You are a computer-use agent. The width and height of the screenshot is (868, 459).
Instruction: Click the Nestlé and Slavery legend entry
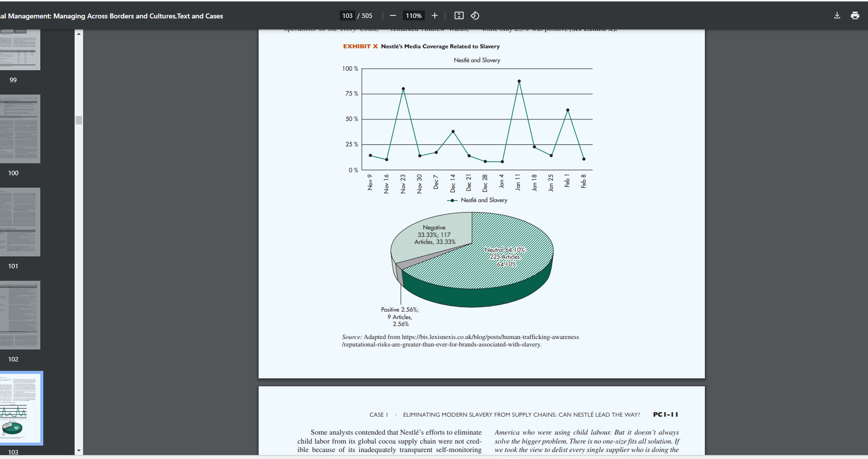pos(478,200)
